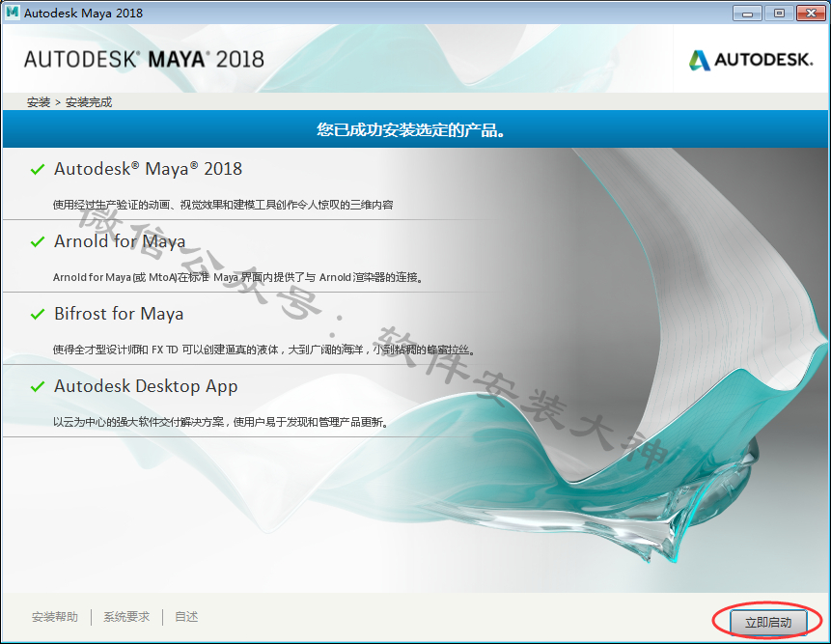Viewport: 831px width, 644px height.
Task: Click the 立即启动 launch button
Action: tap(768, 622)
